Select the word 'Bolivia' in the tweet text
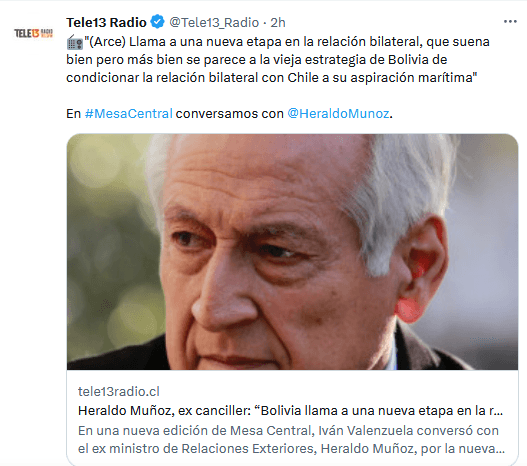Image resolution: width=527 pixels, height=466 pixels. [408, 59]
